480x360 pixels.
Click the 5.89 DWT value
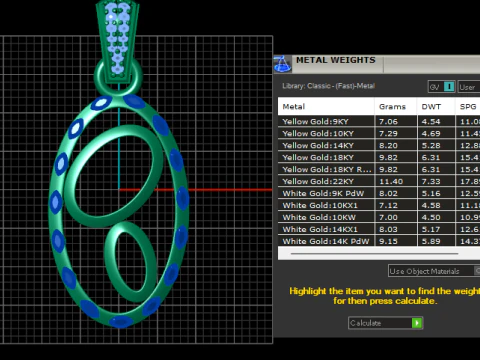(x=431, y=241)
